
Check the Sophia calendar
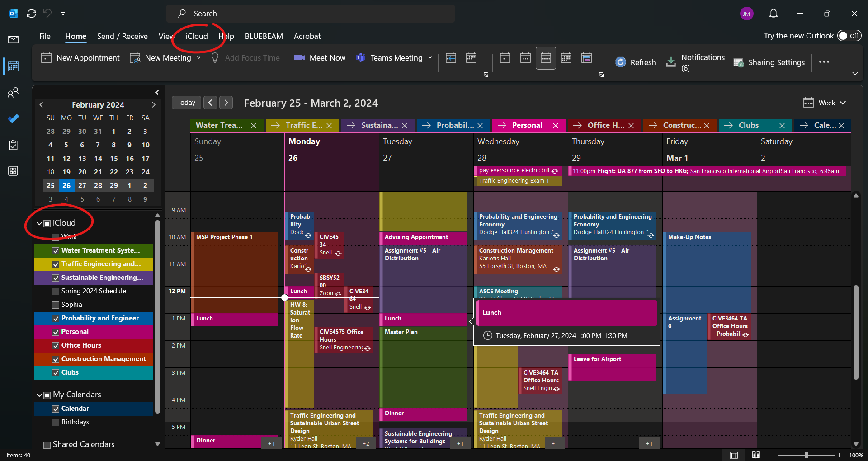point(56,305)
